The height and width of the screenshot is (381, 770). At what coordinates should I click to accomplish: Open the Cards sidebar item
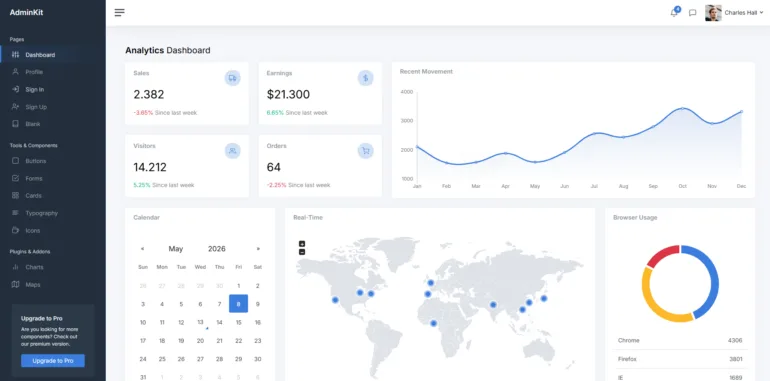click(53, 195)
